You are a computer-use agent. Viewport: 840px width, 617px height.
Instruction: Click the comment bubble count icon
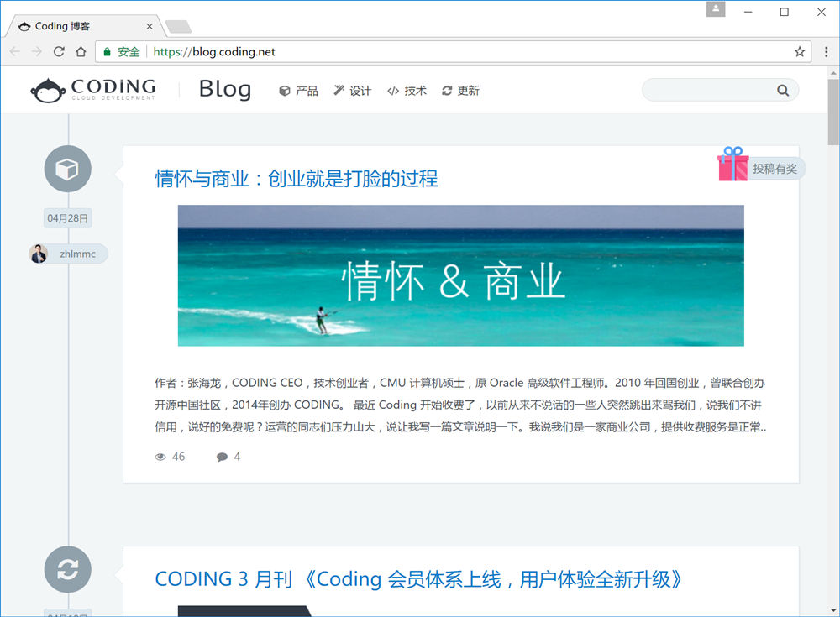[x=222, y=457]
